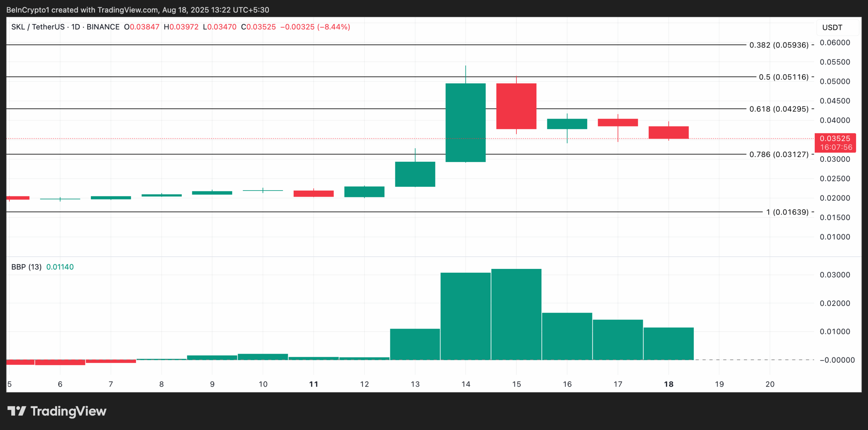Click the 0.382 (0.05936) Fibonacci level label
Image resolution: width=868 pixels, height=430 pixels.
coord(782,45)
